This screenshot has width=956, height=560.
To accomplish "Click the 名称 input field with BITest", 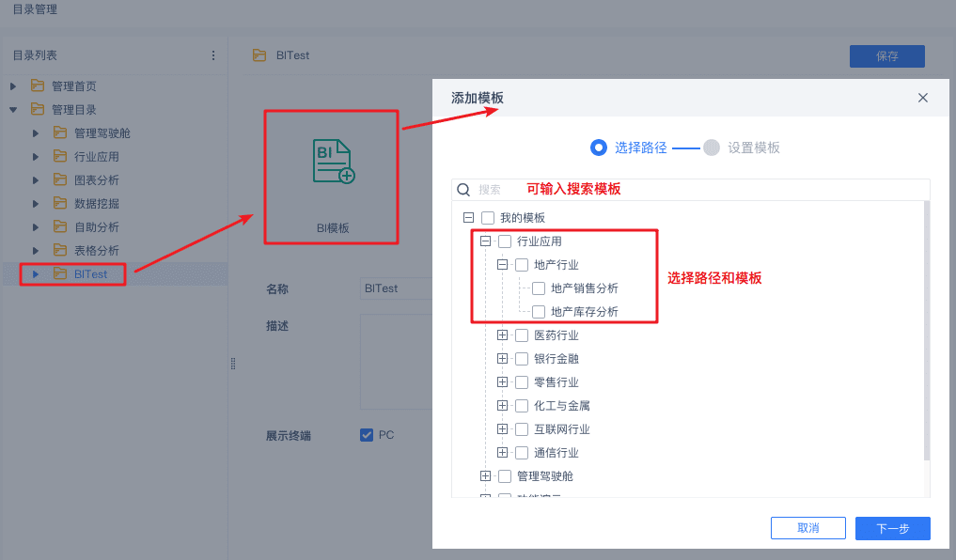I will 397,288.
